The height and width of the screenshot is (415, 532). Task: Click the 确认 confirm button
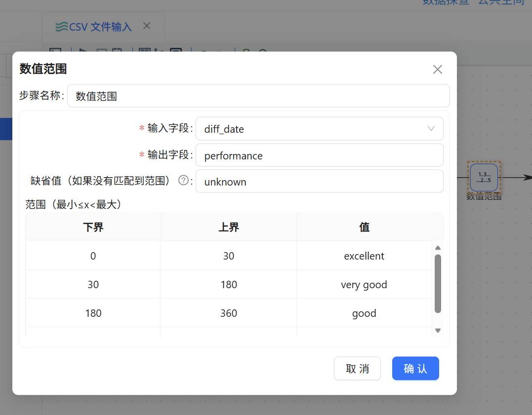[x=415, y=368]
